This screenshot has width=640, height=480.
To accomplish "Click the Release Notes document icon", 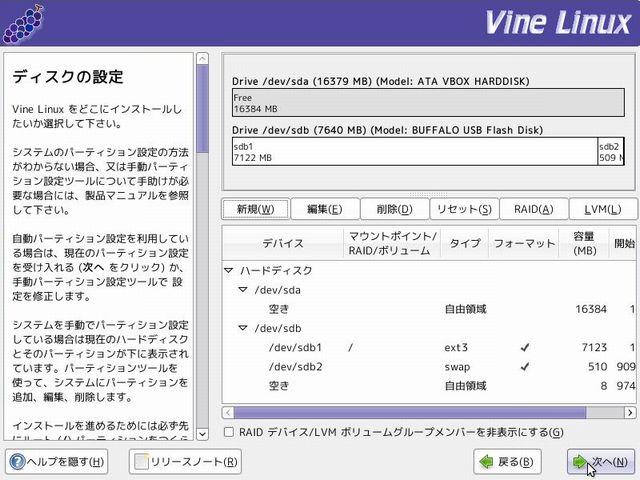I will [x=141, y=461].
